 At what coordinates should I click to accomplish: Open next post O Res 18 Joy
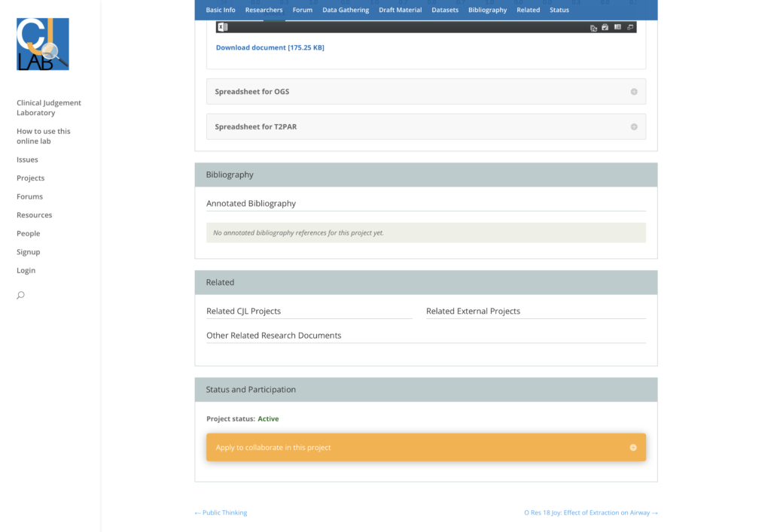click(x=590, y=512)
